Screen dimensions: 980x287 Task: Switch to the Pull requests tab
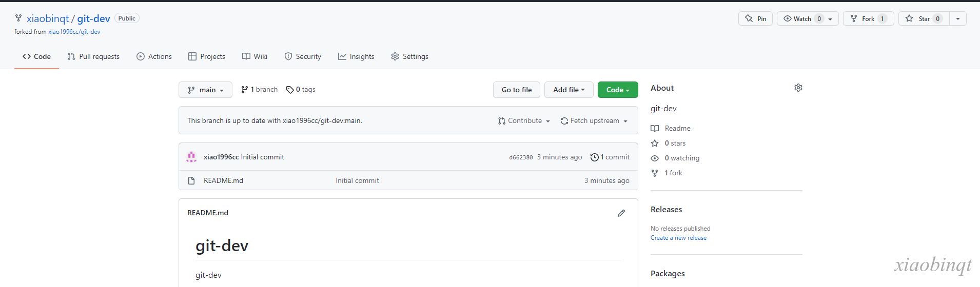tap(93, 56)
